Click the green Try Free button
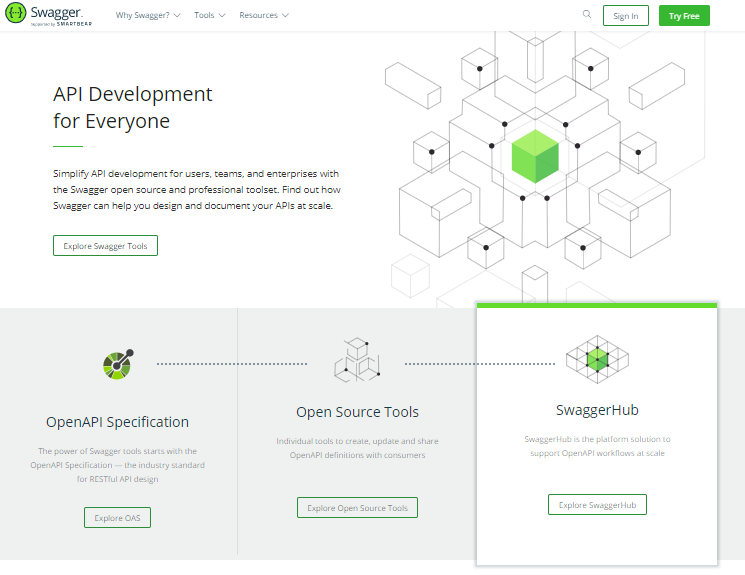Viewport: 745px width, 575px height. click(x=684, y=16)
